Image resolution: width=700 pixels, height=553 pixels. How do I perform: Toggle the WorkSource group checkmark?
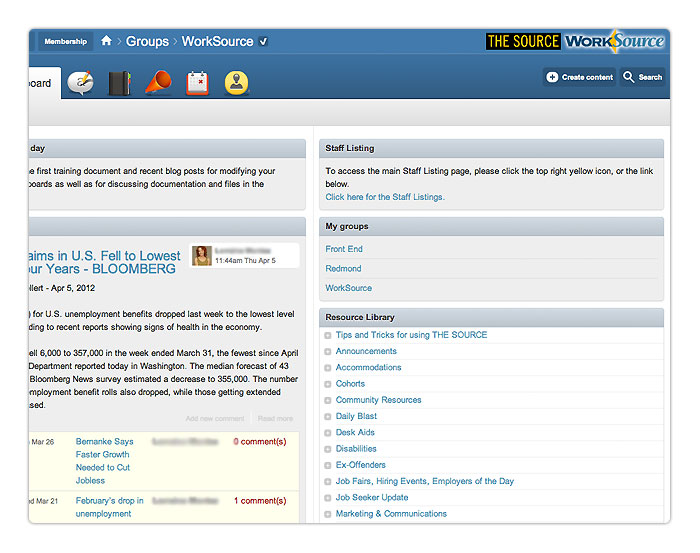[x=263, y=42]
